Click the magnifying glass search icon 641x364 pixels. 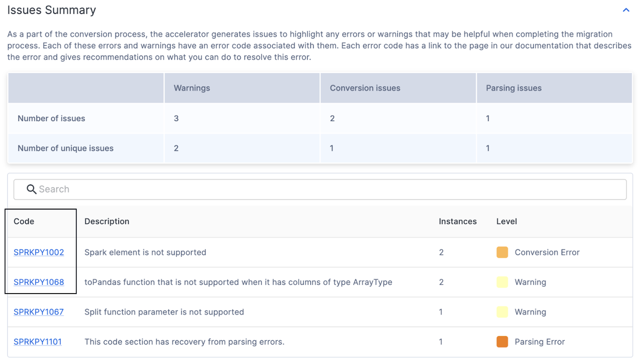pos(31,189)
